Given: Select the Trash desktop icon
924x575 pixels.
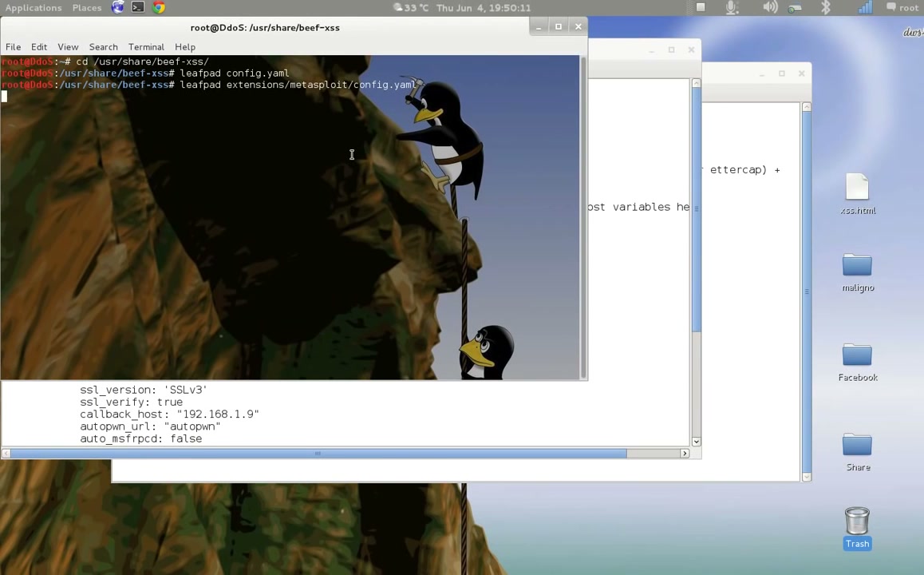Looking at the screenshot, I should coord(857,529).
